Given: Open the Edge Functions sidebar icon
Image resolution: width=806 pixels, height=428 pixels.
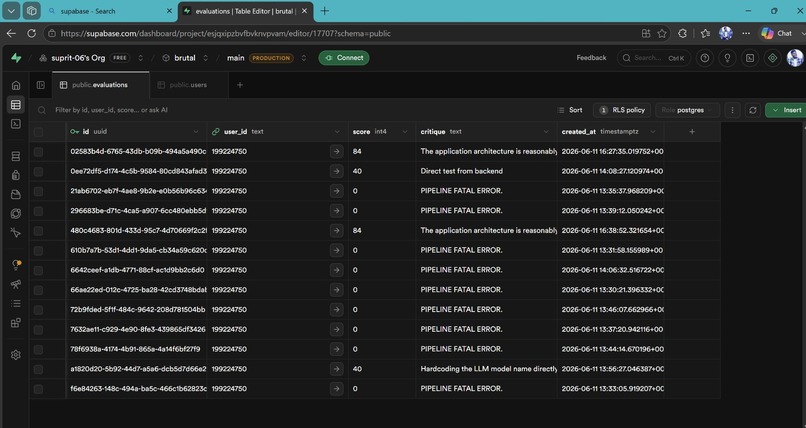Looking at the screenshot, I should pyautogui.click(x=16, y=213).
